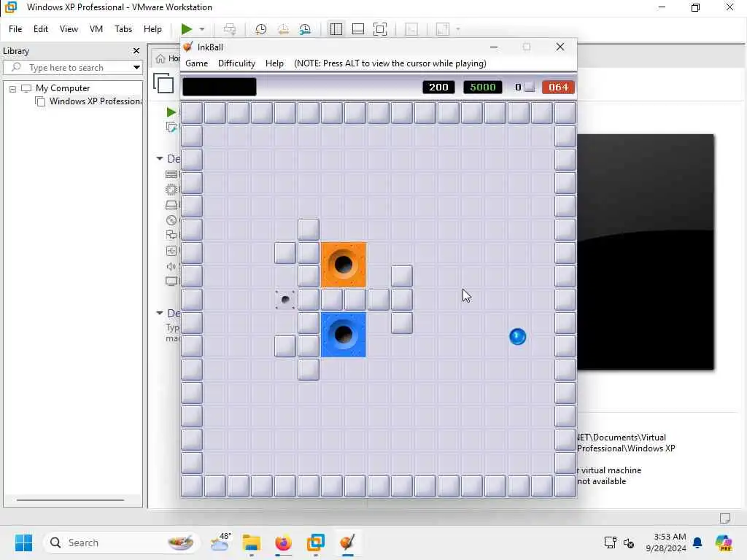Image resolution: width=747 pixels, height=560 pixels.
Task: Toggle the library sidebar view icon
Action: pos(336,29)
